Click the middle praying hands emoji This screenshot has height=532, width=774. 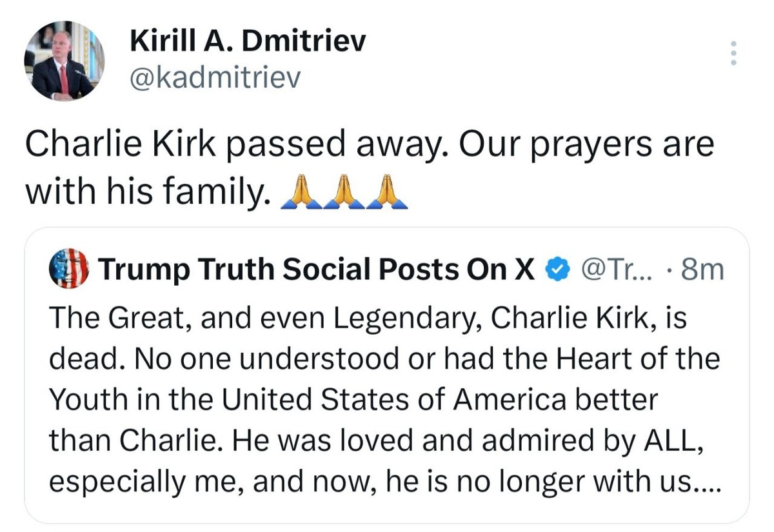tap(342, 192)
